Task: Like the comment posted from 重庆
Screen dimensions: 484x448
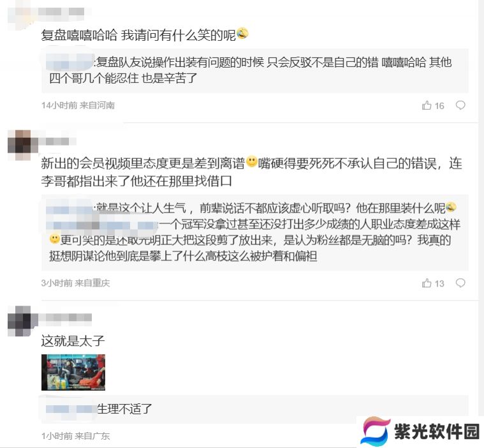Action: (x=427, y=283)
